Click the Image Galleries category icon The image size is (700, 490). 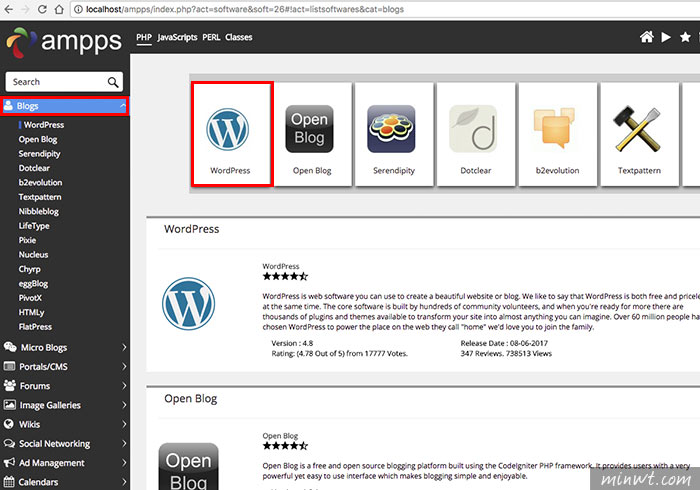[x=9, y=405]
